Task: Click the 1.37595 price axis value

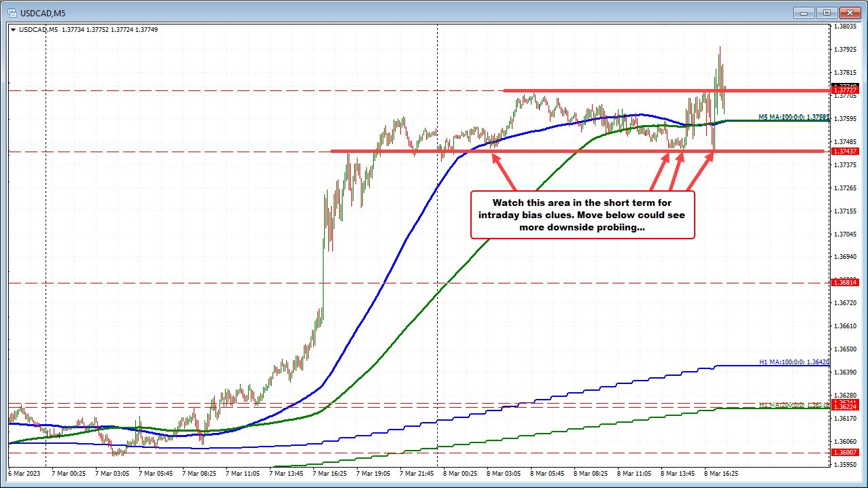Action: [x=845, y=119]
